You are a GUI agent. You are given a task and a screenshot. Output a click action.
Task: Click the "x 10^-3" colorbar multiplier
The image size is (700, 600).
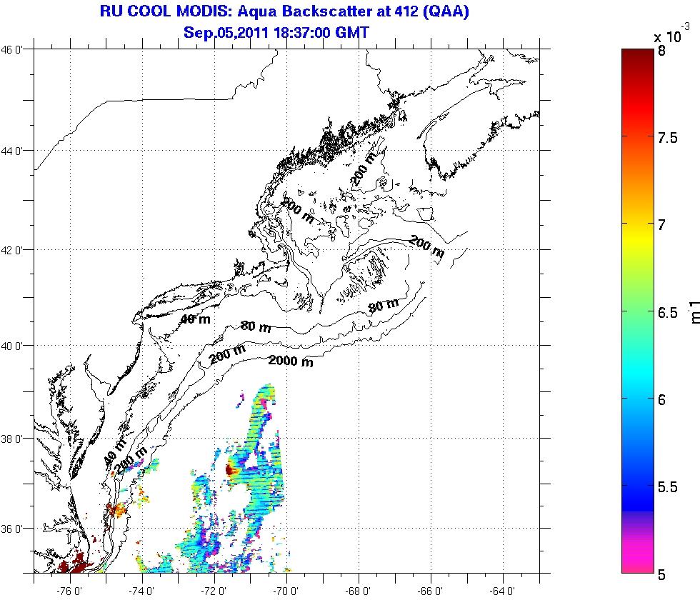(671, 34)
